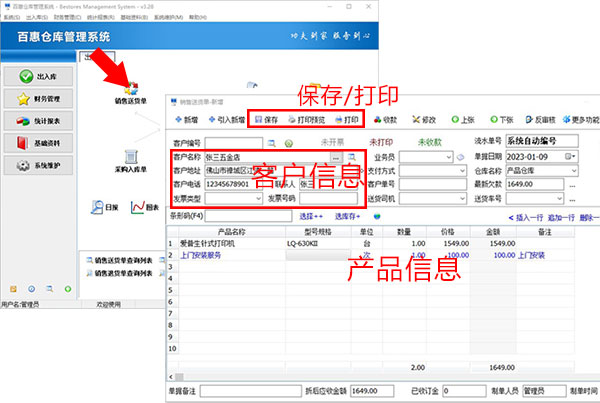Image resolution: width=600 pixels, height=403 pixels.
Task: Click the 发票号码 input field
Action: [x=329, y=198]
